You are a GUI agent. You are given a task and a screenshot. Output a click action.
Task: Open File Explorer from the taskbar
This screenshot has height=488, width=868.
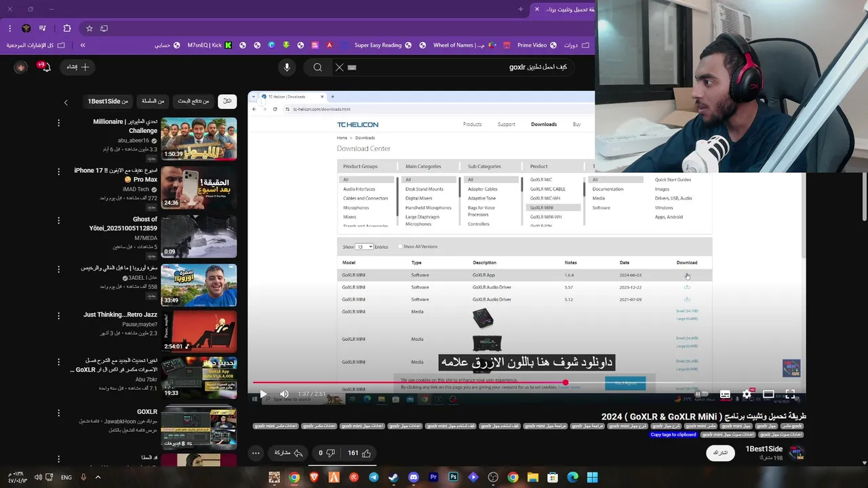point(533,477)
